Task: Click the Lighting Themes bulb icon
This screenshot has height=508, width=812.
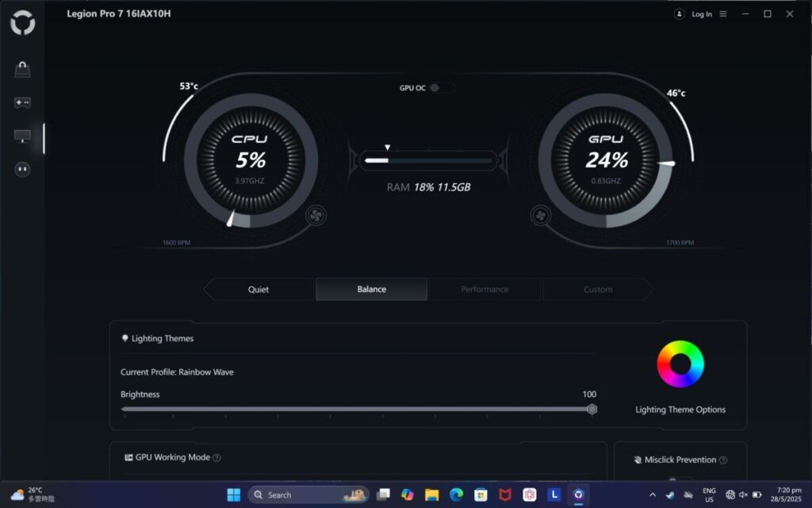Action: click(124, 338)
